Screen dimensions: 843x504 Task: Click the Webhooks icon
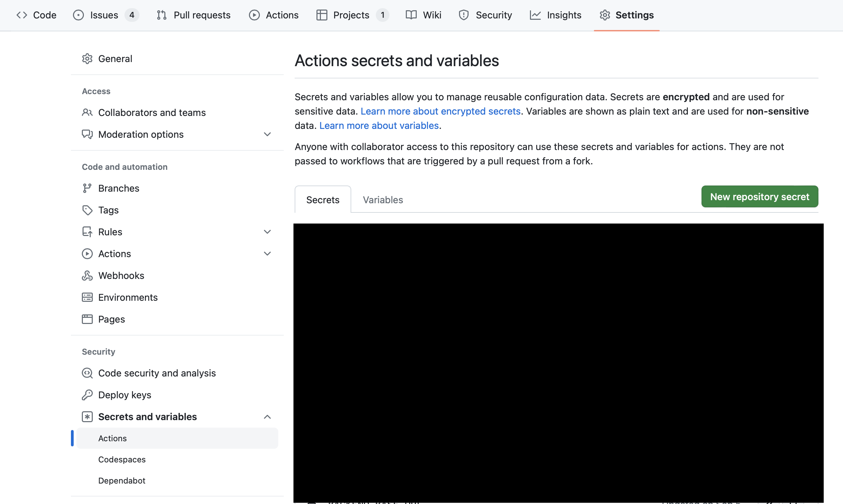pyautogui.click(x=87, y=276)
